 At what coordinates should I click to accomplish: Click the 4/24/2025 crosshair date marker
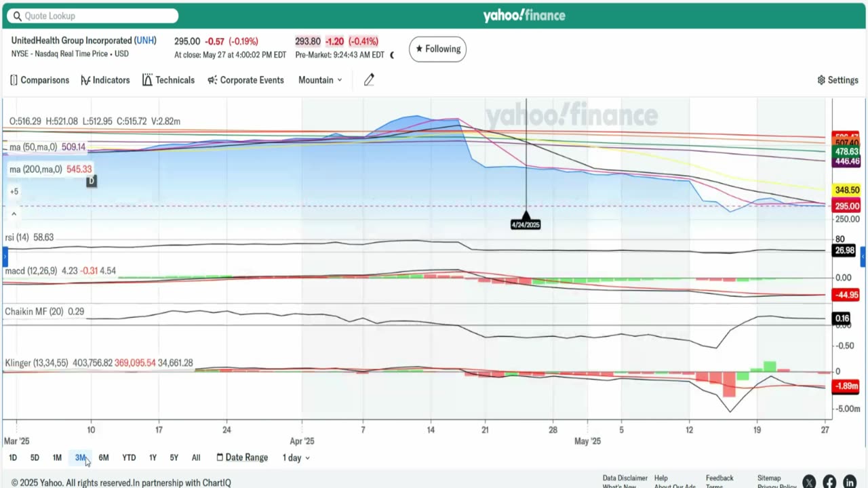pos(526,224)
